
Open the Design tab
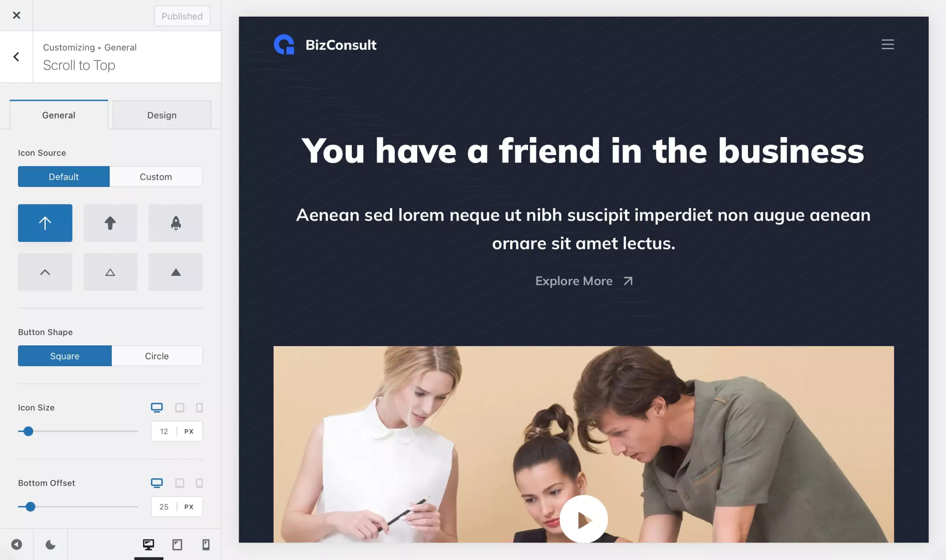tap(161, 115)
